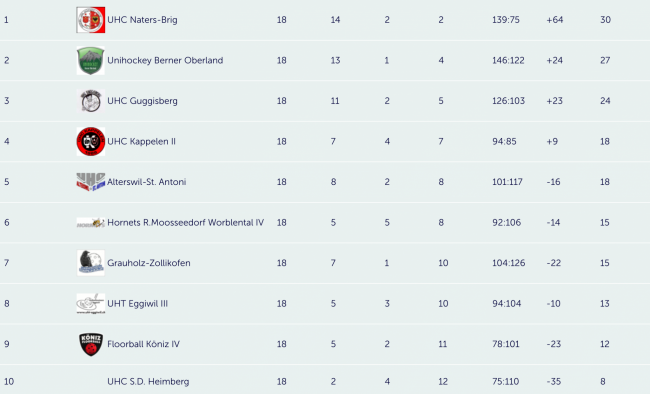The width and height of the screenshot is (650, 394).
Task: Click the Hornets hornet logo
Action: pos(90,223)
